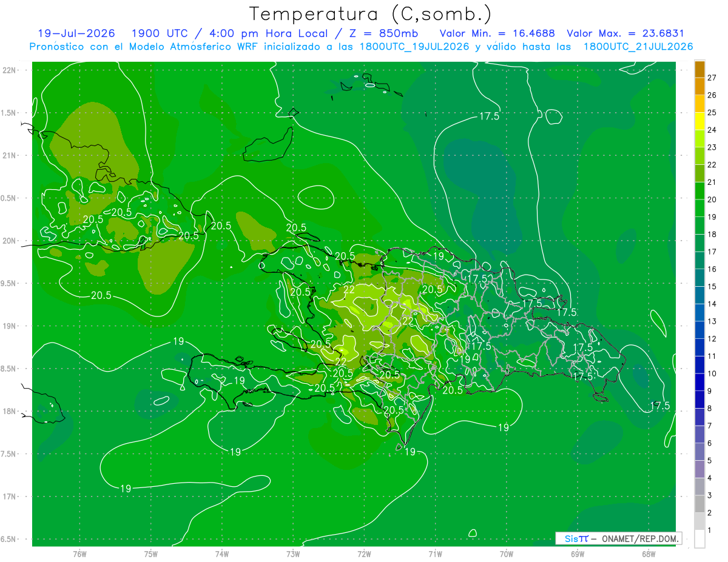Click the 73W longitude axis label
Viewport: 728px width, 562px height.
click(x=293, y=554)
